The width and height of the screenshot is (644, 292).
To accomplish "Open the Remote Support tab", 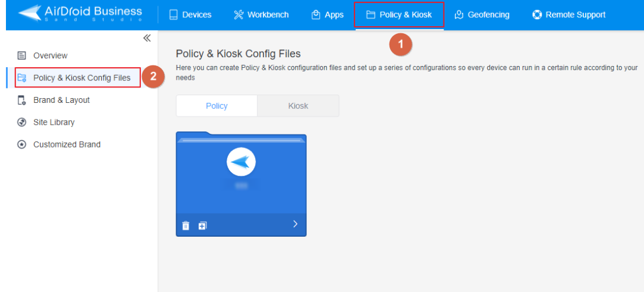I will coord(569,15).
